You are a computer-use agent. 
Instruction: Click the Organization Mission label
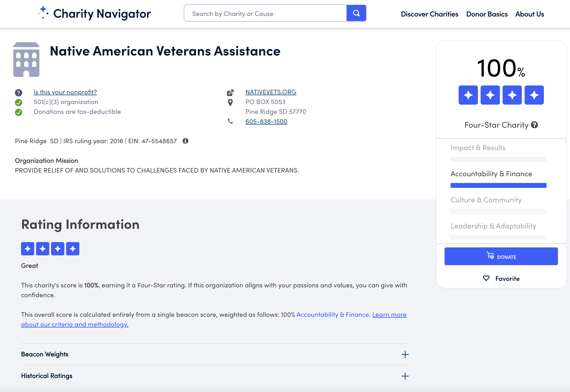click(x=47, y=160)
